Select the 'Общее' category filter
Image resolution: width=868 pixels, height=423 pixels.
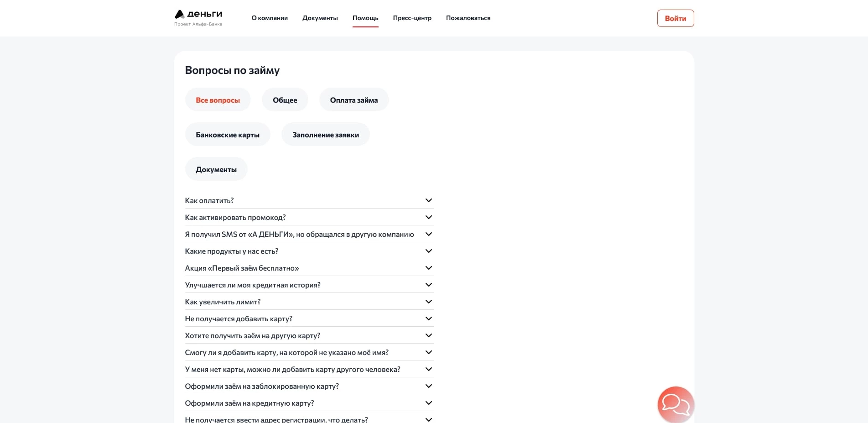click(285, 100)
